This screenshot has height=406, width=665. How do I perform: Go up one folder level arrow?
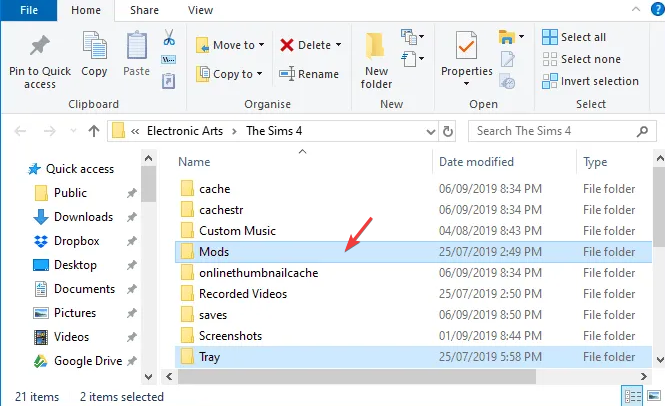(94, 131)
